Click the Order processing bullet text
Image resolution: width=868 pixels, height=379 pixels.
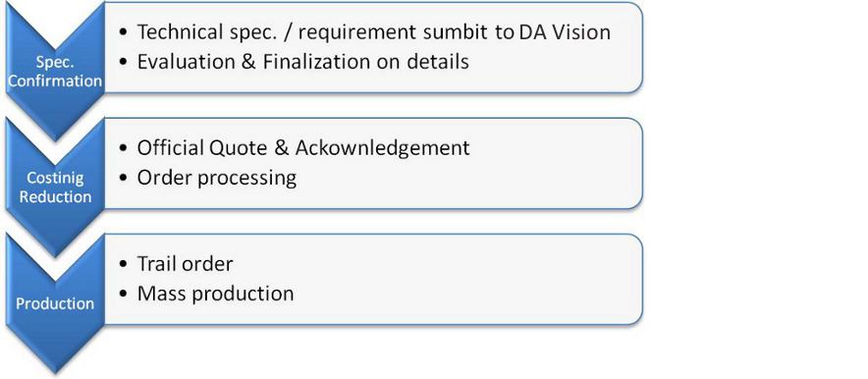click(x=216, y=178)
